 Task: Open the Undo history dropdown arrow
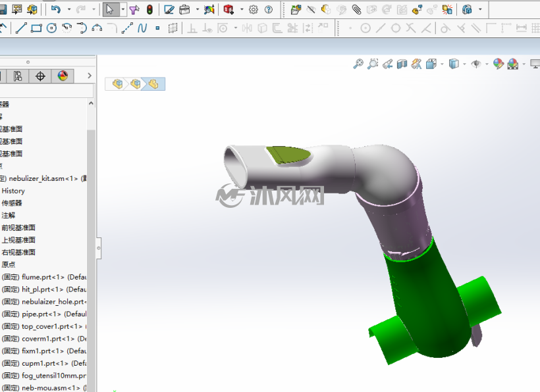click(69, 10)
